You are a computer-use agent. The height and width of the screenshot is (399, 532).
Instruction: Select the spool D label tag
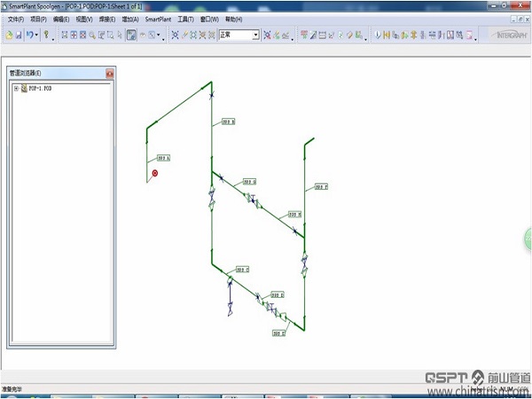(278, 295)
